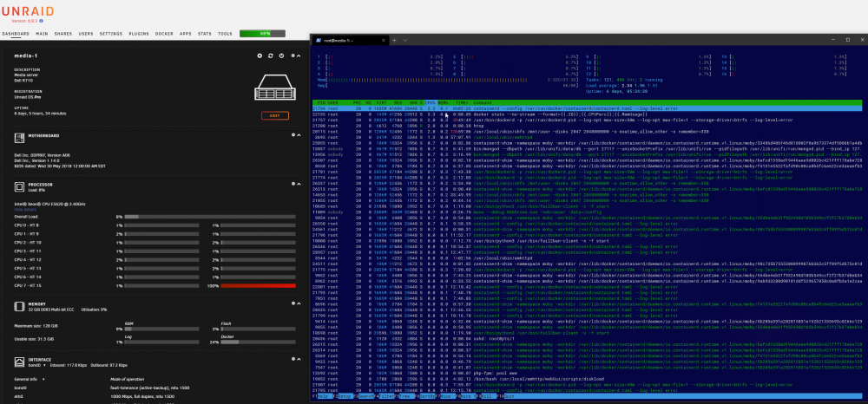The width and height of the screenshot is (868, 404).
Task: Click the power off icon in media-1 panel
Action: (281, 55)
